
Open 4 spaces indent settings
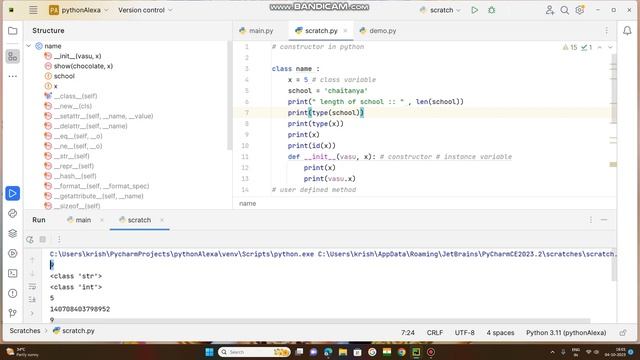click(500, 333)
